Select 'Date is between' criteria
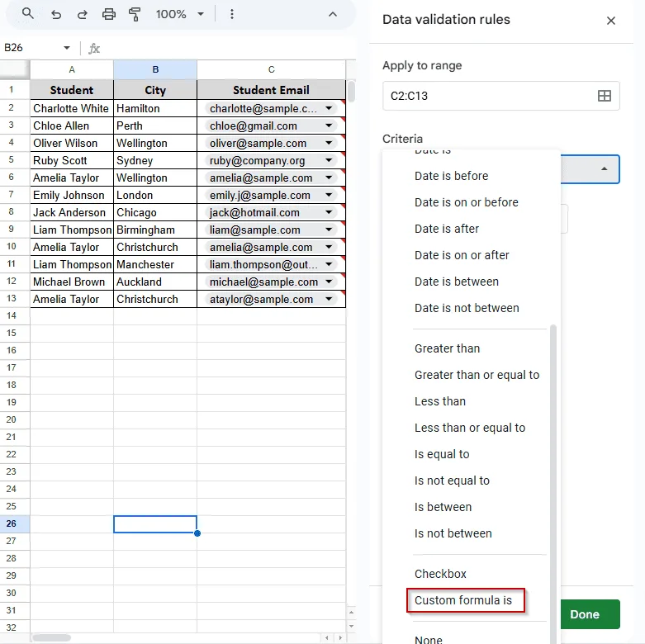Image resolution: width=645 pixels, height=644 pixels. click(457, 282)
